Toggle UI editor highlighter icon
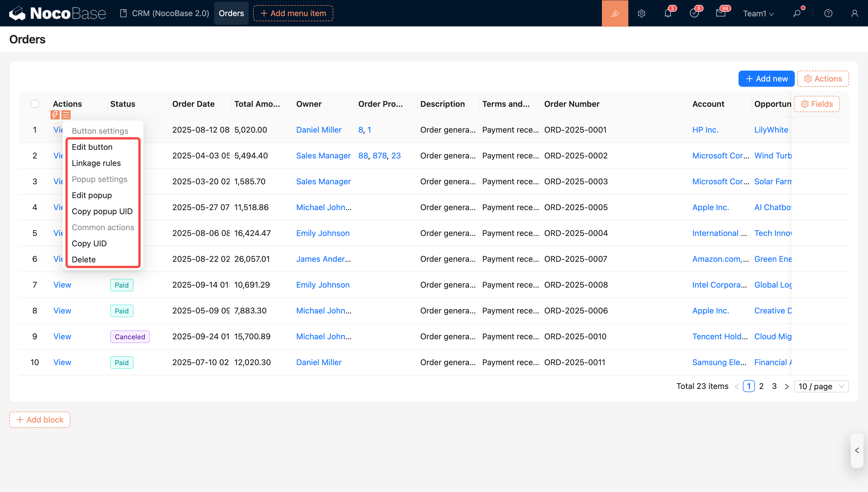The image size is (868, 492). [x=615, y=13]
